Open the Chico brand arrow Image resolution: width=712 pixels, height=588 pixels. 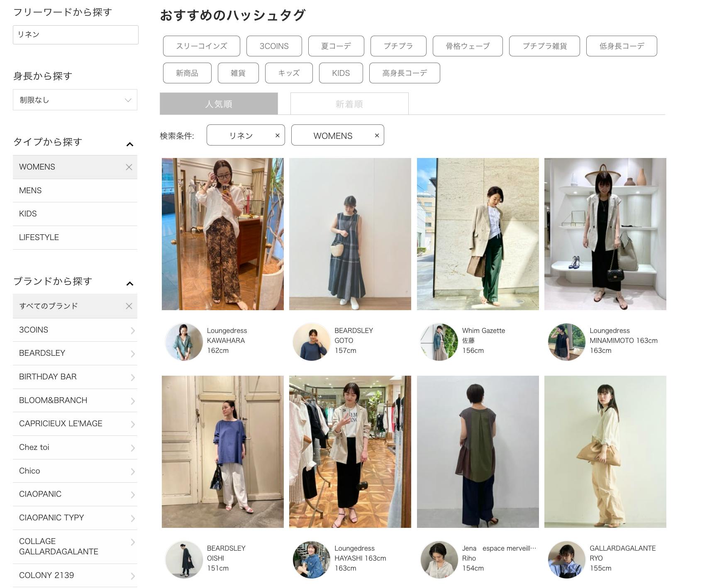coord(133,471)
